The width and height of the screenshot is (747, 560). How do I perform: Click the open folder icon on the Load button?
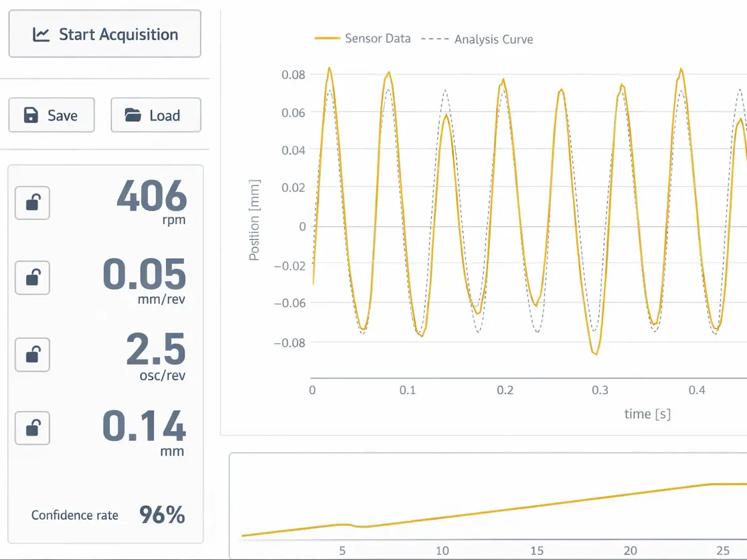131,114
